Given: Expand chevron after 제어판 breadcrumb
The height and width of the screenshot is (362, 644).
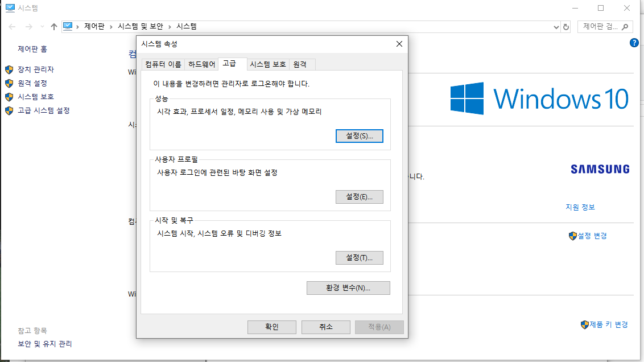Looking at the screenshot, I should pos(111,27).
